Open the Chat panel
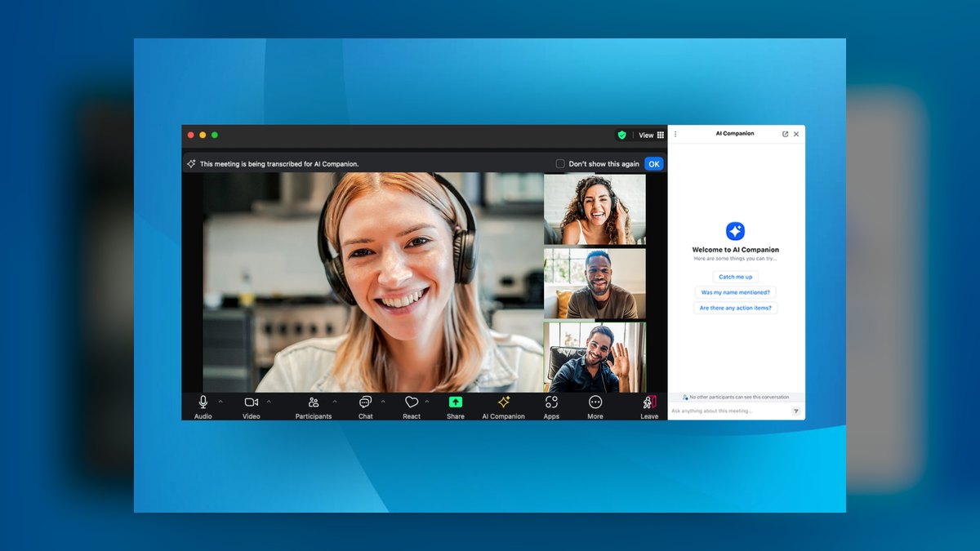 [x=365, y=402]
